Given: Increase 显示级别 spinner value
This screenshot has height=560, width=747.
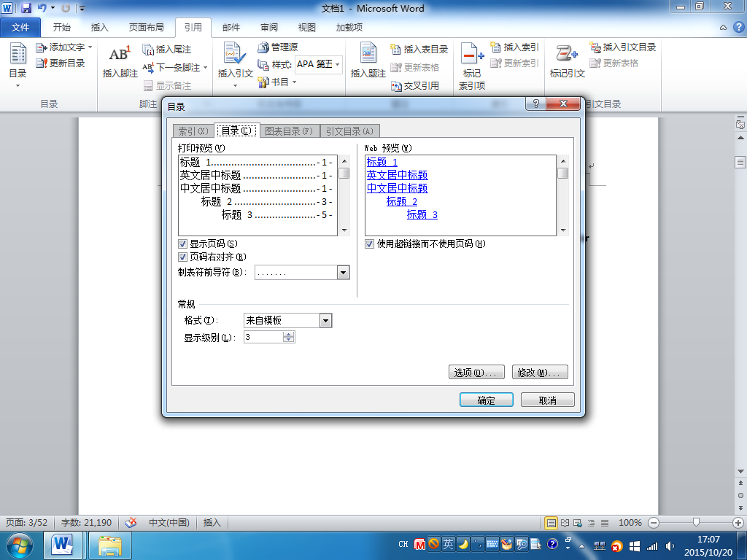Looking at the screenshot, I should (x=289, y=334).
